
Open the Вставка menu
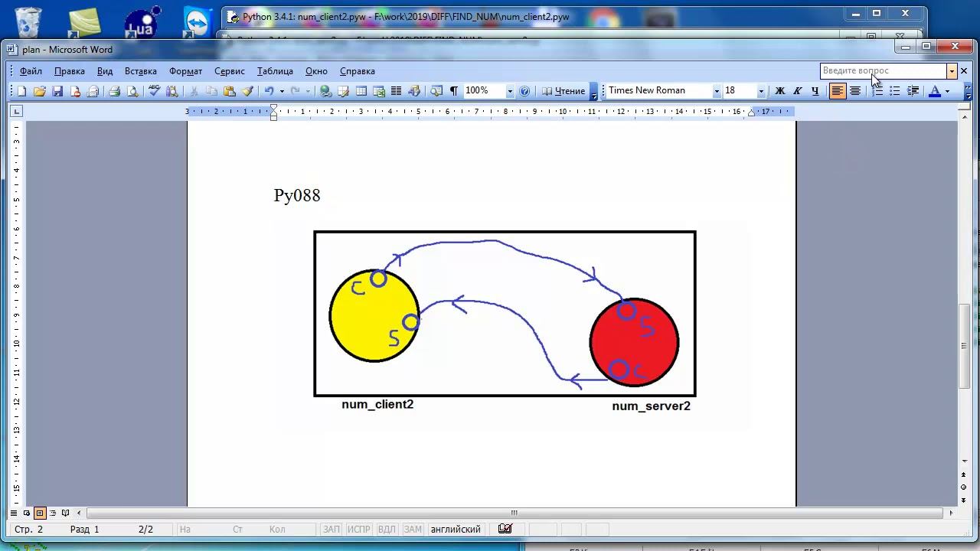141,71
